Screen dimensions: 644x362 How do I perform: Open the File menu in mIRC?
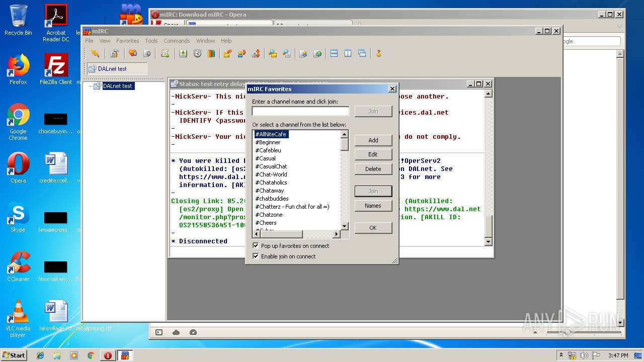(89, 41)
